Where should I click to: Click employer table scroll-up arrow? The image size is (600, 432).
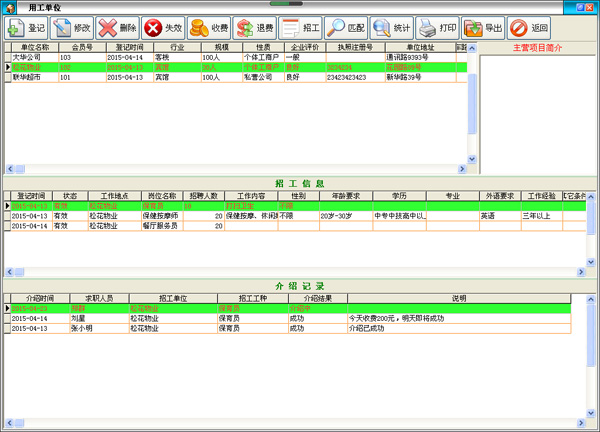tap(472, 48)
